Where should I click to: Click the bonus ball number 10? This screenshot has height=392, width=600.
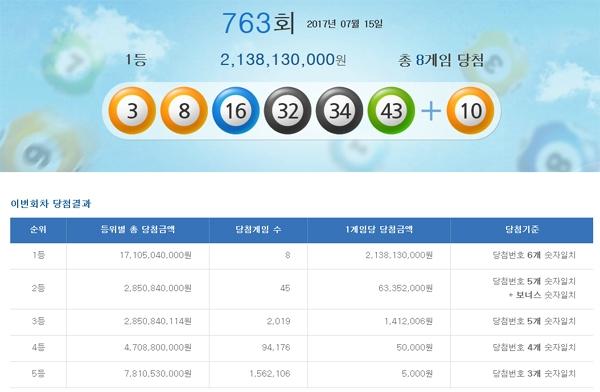470,111
